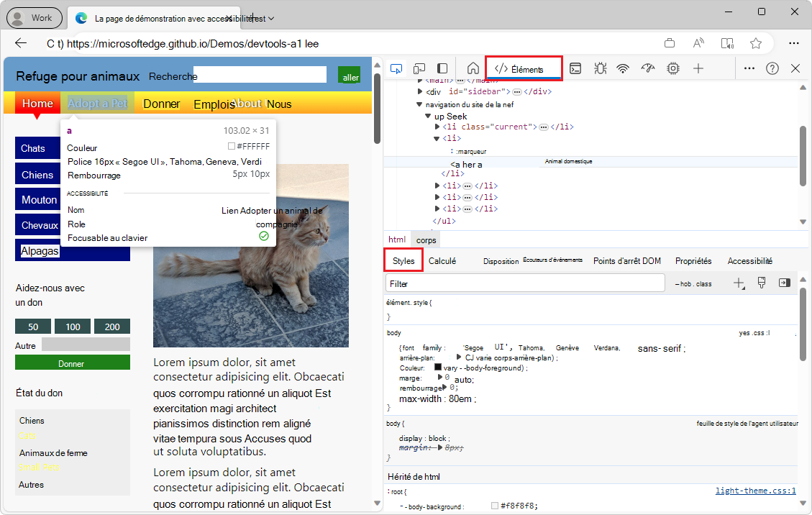Open the briefcase icon in address bar

click(x=670, y=44)
